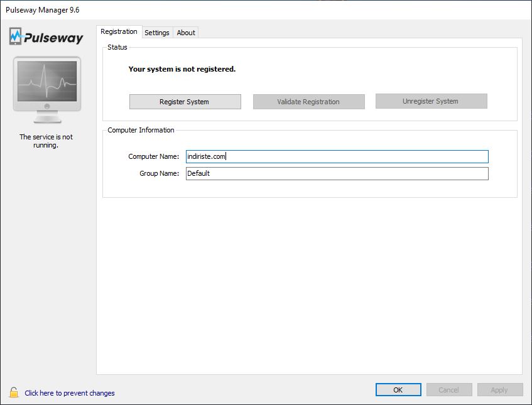532x405 pixels.
Task: Click 'Your system is not registered.' text
Action: [x=182, y=69]
